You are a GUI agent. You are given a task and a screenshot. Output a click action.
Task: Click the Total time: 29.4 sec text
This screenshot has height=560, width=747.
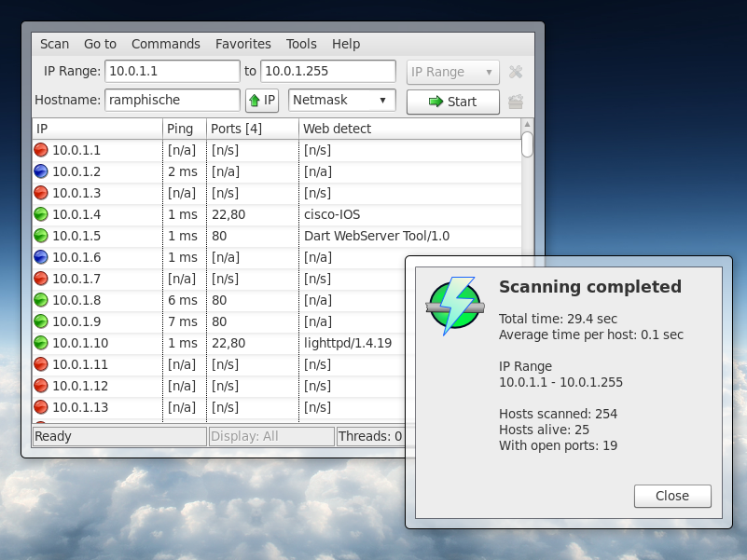point(558,319)
